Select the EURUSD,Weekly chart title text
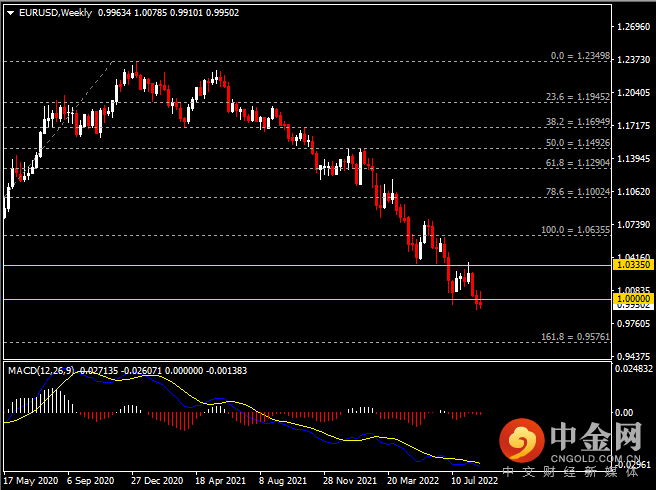This screenshot has height=490, width=656. [x=55, y=13]
